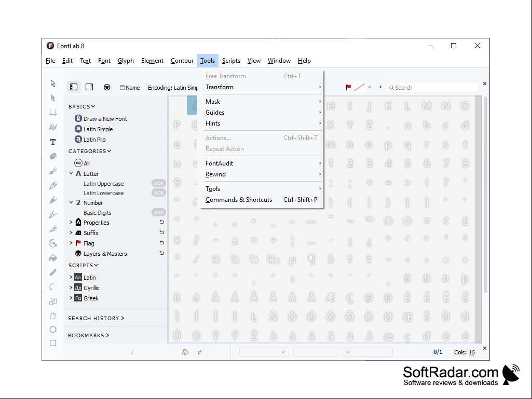The image size is (532, 399).
Task: Click the FontLab 8 app logo
Action: pos(50,46)
